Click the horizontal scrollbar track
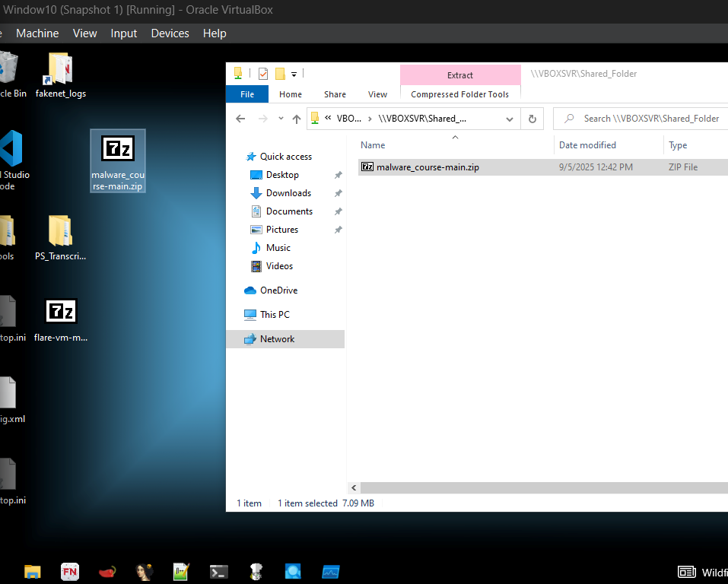This screenshot has height=584, width=728. 544,488
